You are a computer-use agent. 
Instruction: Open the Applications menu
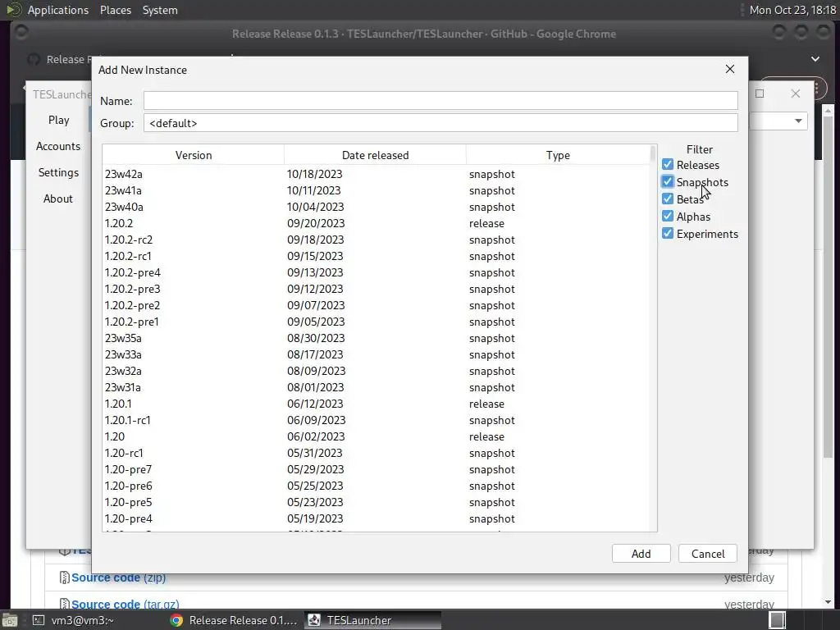click(58, 10)
